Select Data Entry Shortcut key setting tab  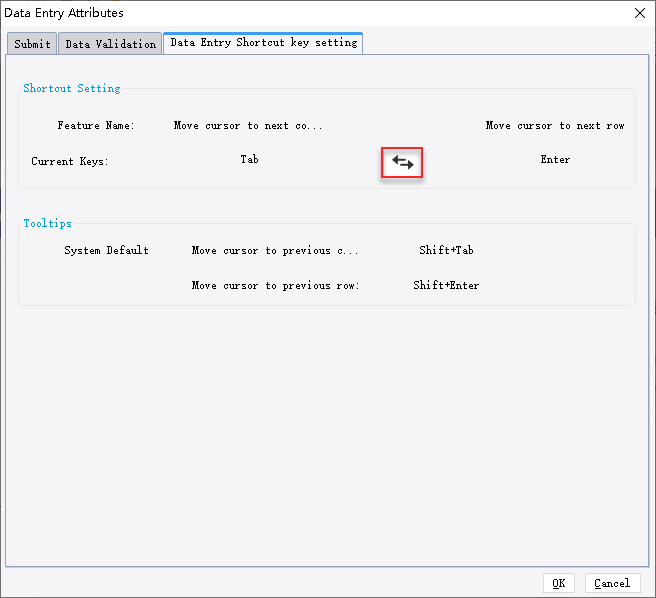pos(264,43)
